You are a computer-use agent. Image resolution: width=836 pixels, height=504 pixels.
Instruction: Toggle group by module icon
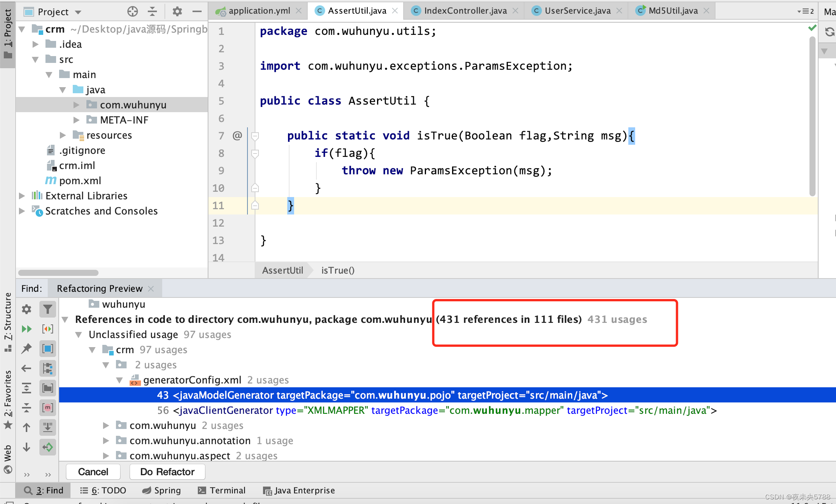pos(48,349)
